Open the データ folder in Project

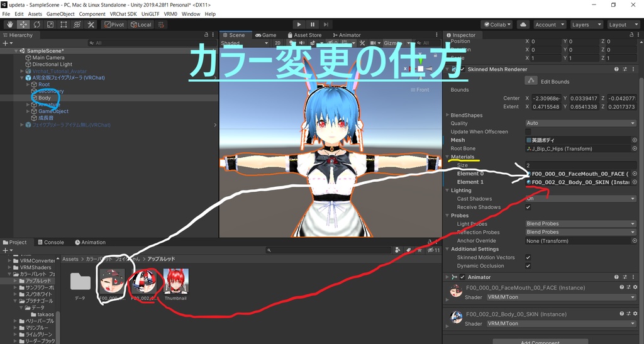tap(80, 284)
